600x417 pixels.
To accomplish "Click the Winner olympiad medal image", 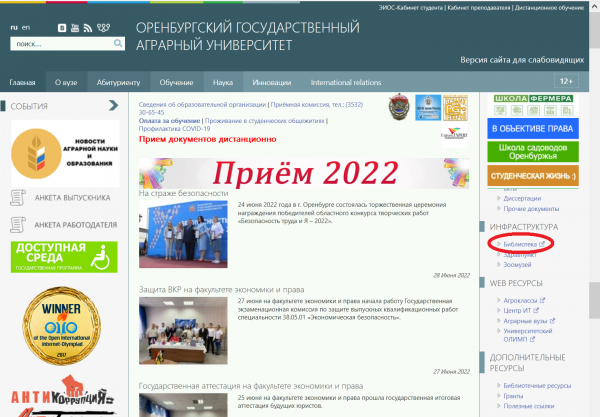I will (x=62, y=326).
